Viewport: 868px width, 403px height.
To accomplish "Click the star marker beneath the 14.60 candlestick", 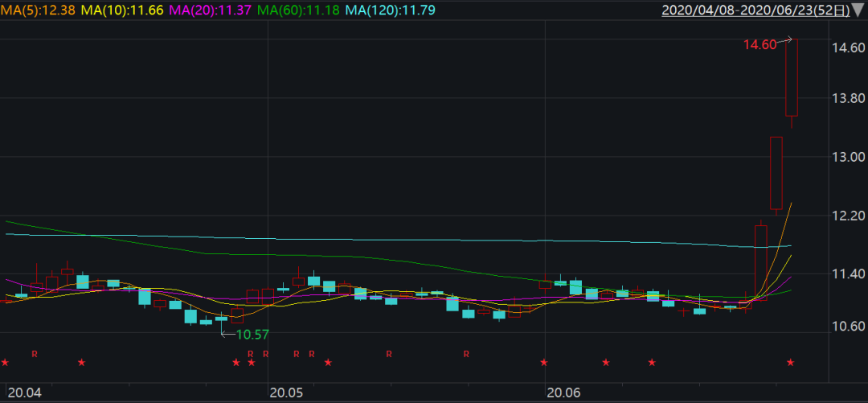I will pos(791,363).
